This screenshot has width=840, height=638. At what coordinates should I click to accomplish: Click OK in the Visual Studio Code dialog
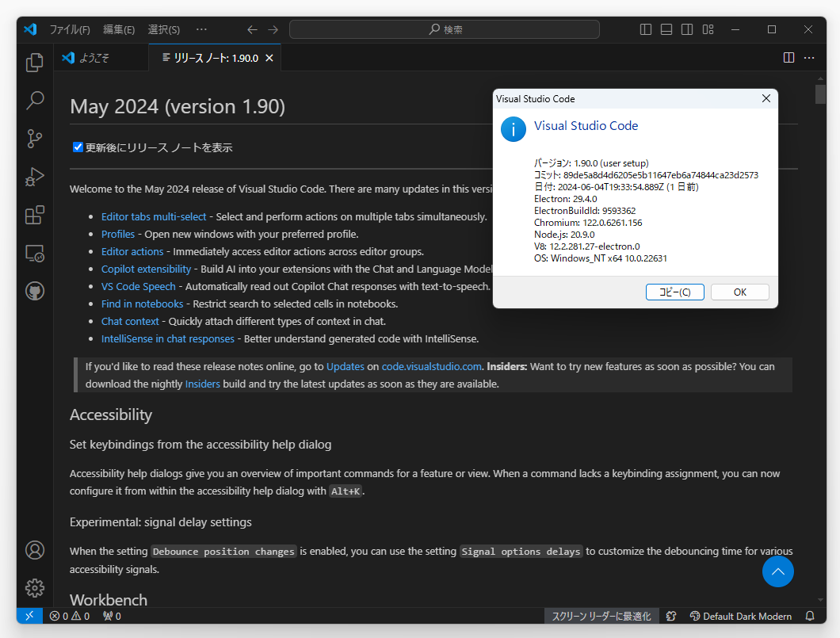click(x=739, y=292)
